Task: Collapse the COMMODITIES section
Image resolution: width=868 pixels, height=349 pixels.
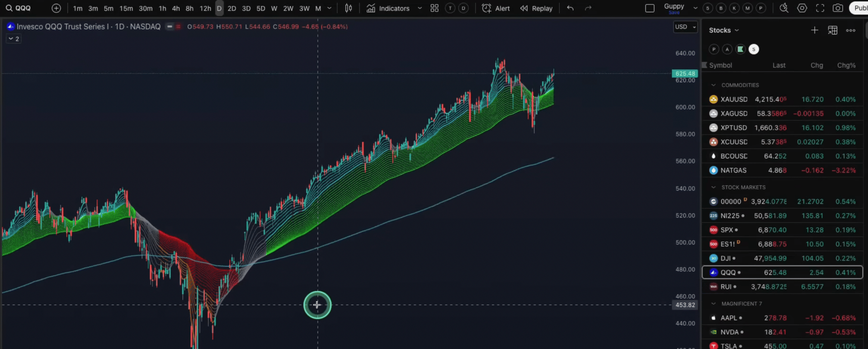Action: 713,85
